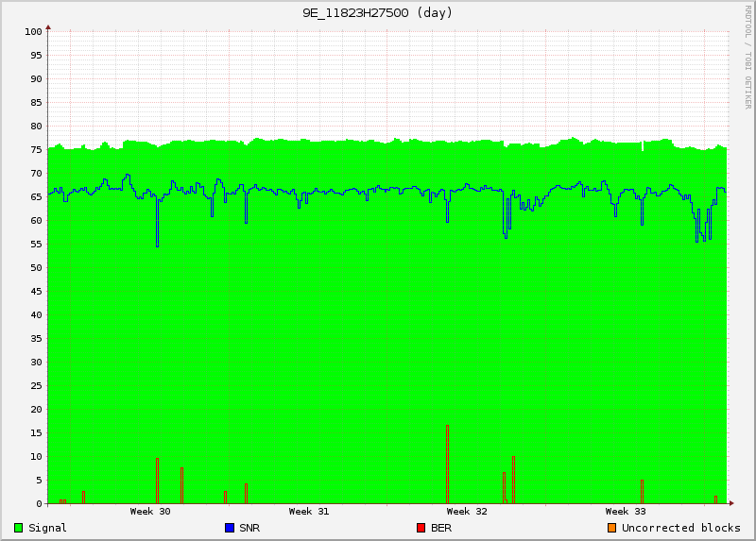The height and width of the screenshot is (541, 756).
Task: Click the orange Uncorrected blocks swatch
Action: click(611, 528)
